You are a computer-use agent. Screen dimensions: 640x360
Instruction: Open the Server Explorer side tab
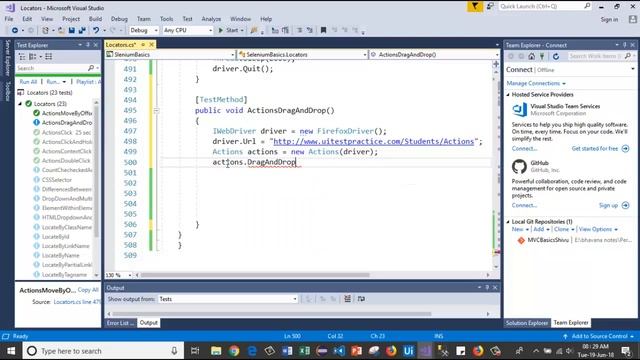coord(7,58)
